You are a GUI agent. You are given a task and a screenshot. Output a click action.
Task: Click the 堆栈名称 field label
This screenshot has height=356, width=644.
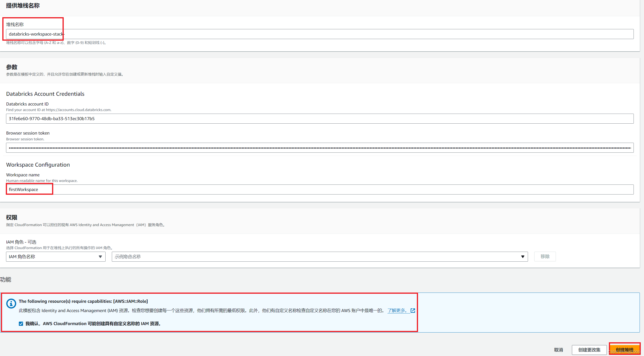pos(15,24)
